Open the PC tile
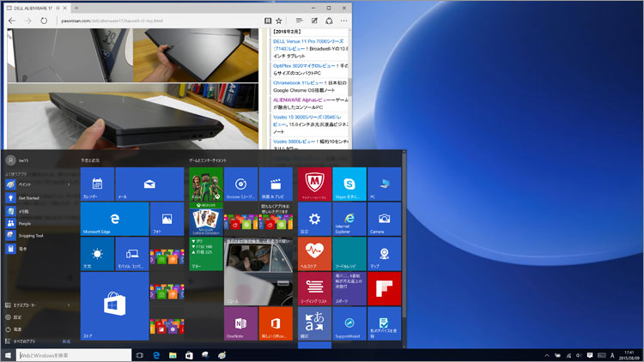Image resolution: width=644 pixels, height=362 pixels. [x=384, y=184]
